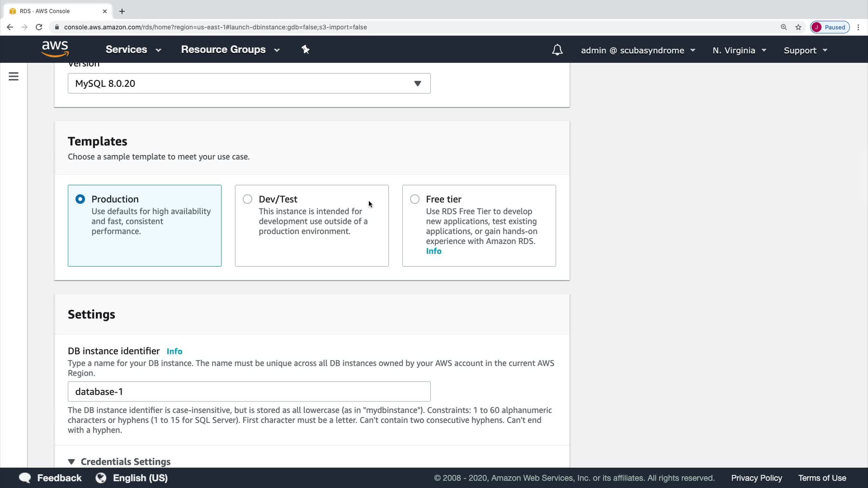This screenshot has width=868, height=488.
Task: Go back using browser back arrow
Action: tap(10, 27)
